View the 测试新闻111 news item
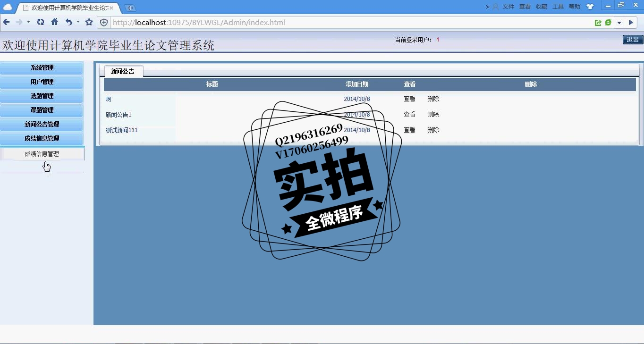The image size is (644, 344). (x=409, y=130)
